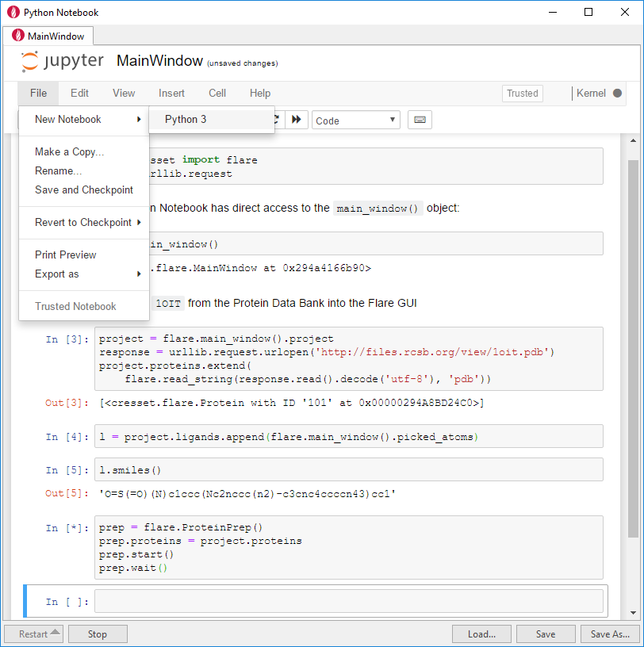The width and height of the screenshot is (644, 647).
Task: Click the scroll down arrow
Action: (x=633, y=613)
